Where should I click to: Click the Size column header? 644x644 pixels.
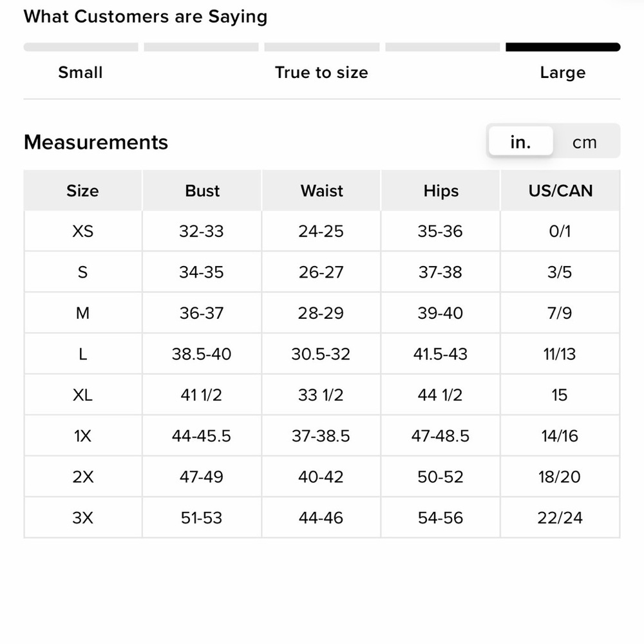[x=82, y=191]
